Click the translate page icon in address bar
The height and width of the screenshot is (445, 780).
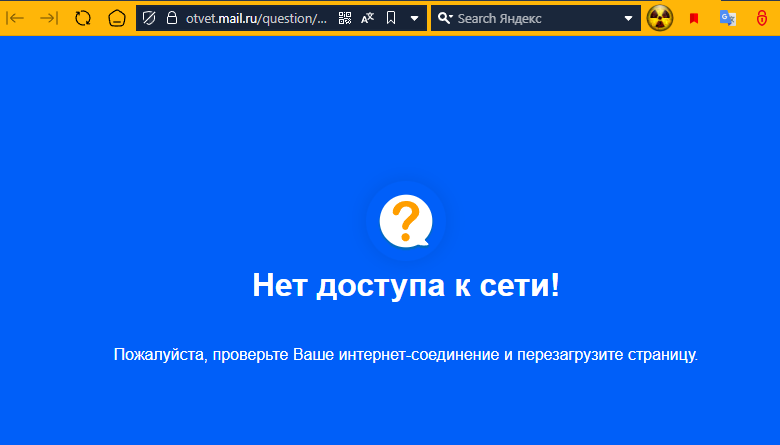367,18
